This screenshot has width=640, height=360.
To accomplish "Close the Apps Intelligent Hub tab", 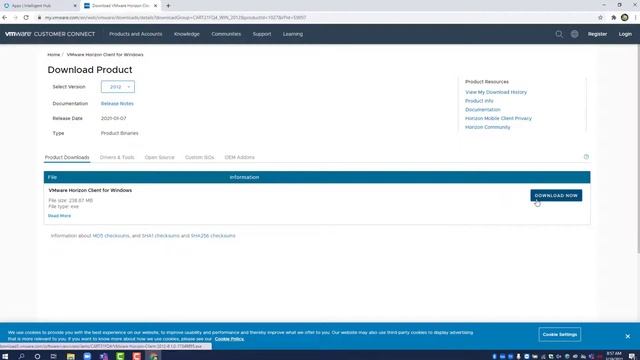I will [75, 6].
